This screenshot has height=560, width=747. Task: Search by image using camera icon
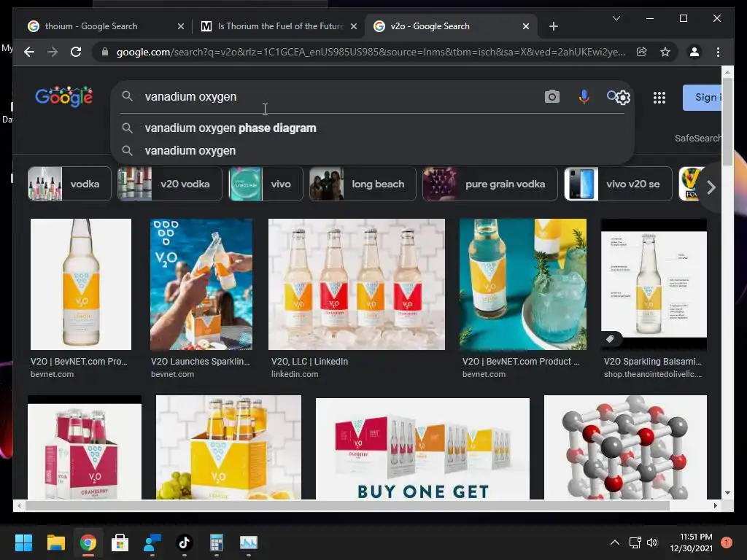(551, 97)
